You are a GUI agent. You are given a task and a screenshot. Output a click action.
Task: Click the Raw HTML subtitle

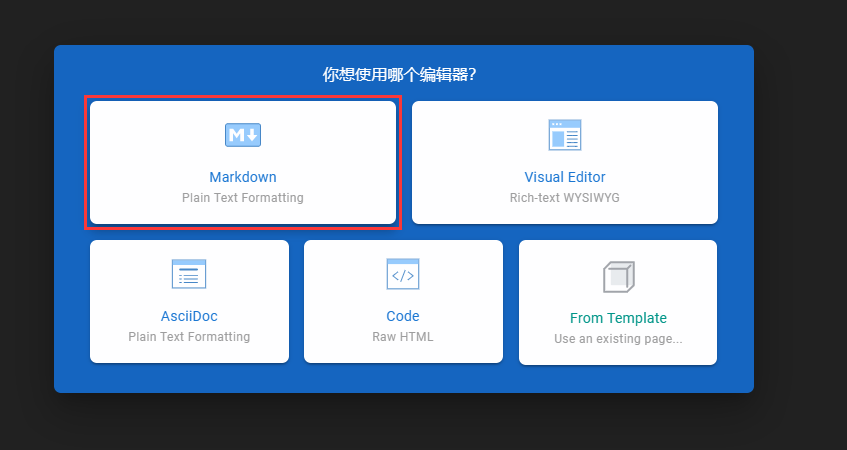[403, 337]
